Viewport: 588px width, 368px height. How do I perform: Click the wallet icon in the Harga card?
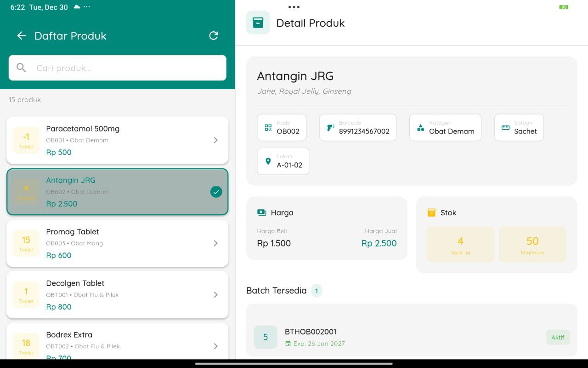click(x=261, y=213)
